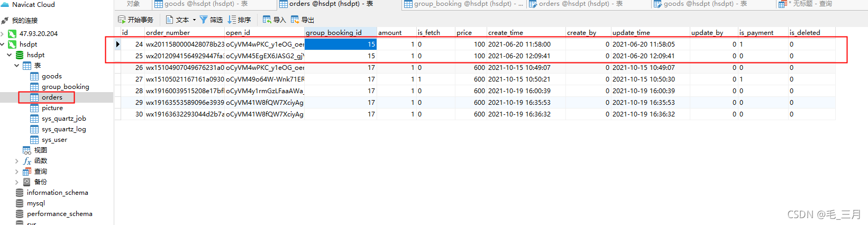
Task: Click the is_fetch column header
Action: tap(436, 32)
